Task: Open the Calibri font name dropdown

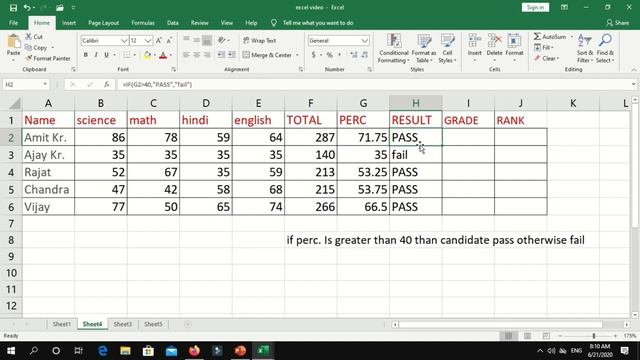Action: click(124, 40)
